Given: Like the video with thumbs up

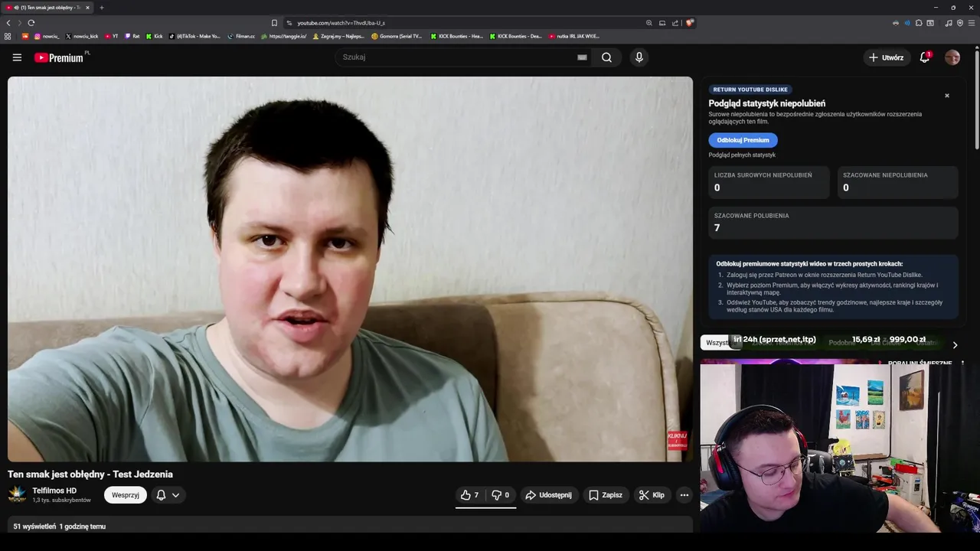Looking at the screenshot, I should tap(469, 495).
